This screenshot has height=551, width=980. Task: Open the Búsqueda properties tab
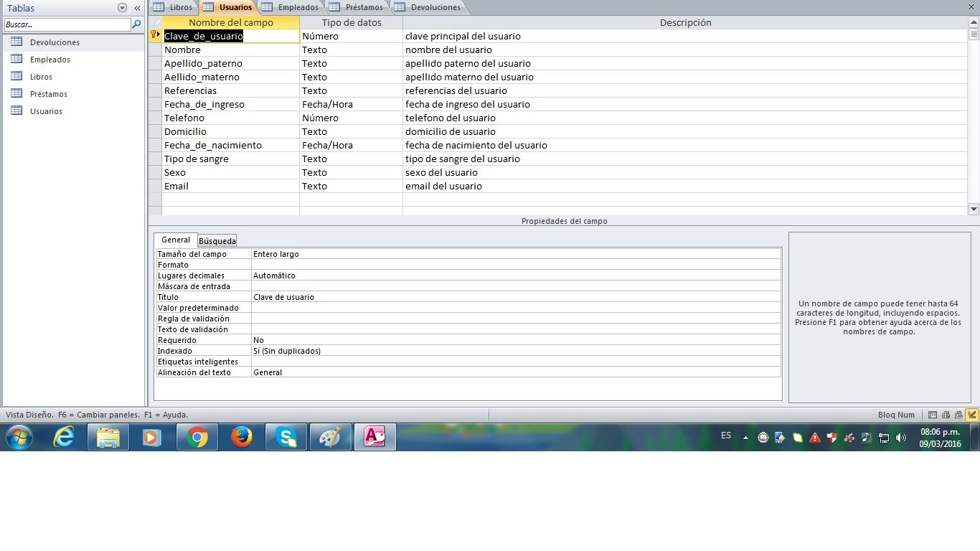pyautogui.click(x=217, y=241)
